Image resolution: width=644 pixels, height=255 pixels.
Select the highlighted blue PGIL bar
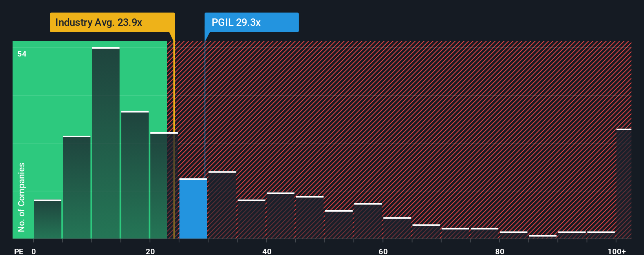[x=193, y=209]
